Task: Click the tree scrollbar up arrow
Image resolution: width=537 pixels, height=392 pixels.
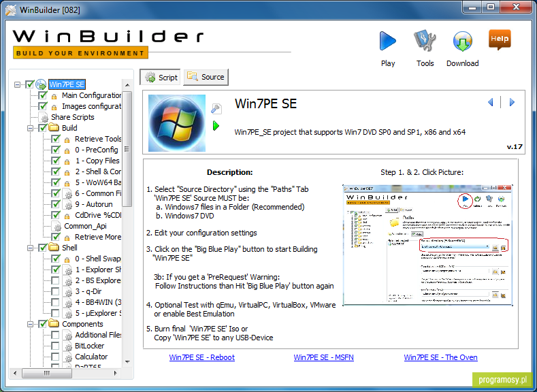Action: coord(127,85)
